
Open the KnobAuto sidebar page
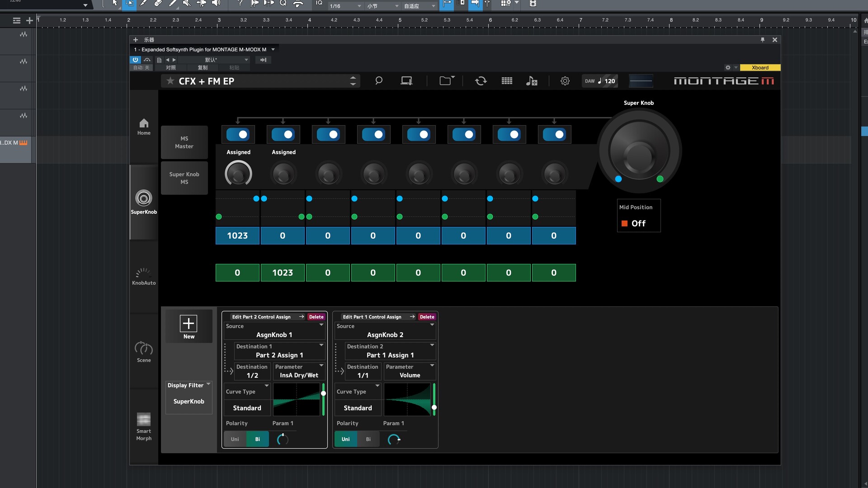tap(144, 277)
